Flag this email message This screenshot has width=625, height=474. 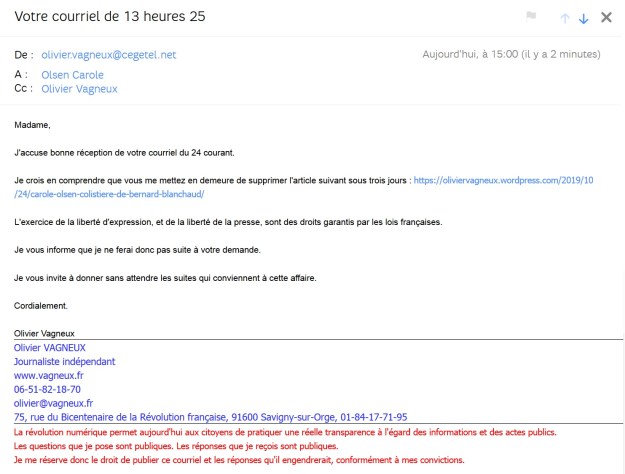coord(531,16)
